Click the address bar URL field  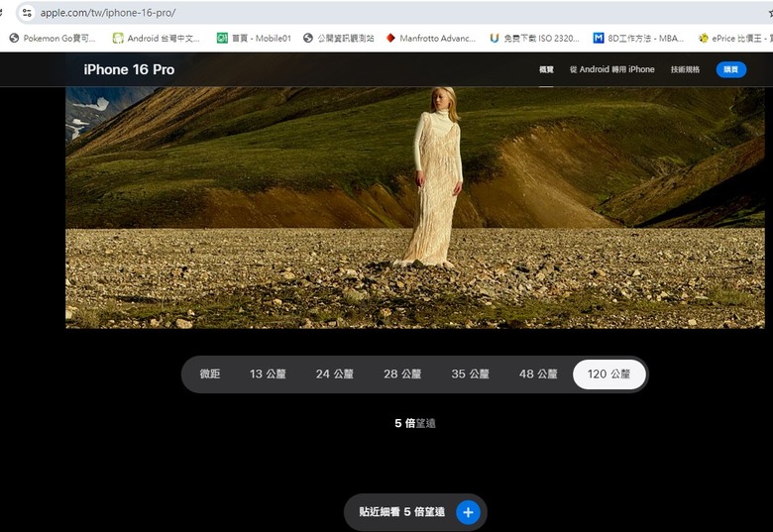(x=394, y=13)
